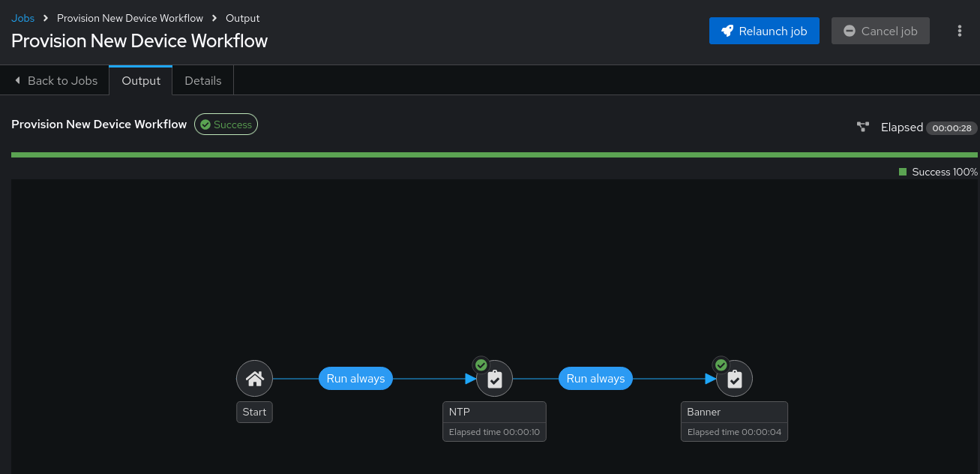Open the kebab actions menu
The height and width of the screenshot is (474, 980).
pos(960,31)
